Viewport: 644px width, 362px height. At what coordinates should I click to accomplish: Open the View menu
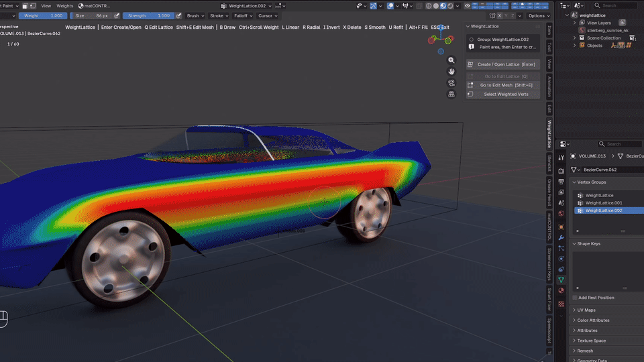click(x=46, y=6)
